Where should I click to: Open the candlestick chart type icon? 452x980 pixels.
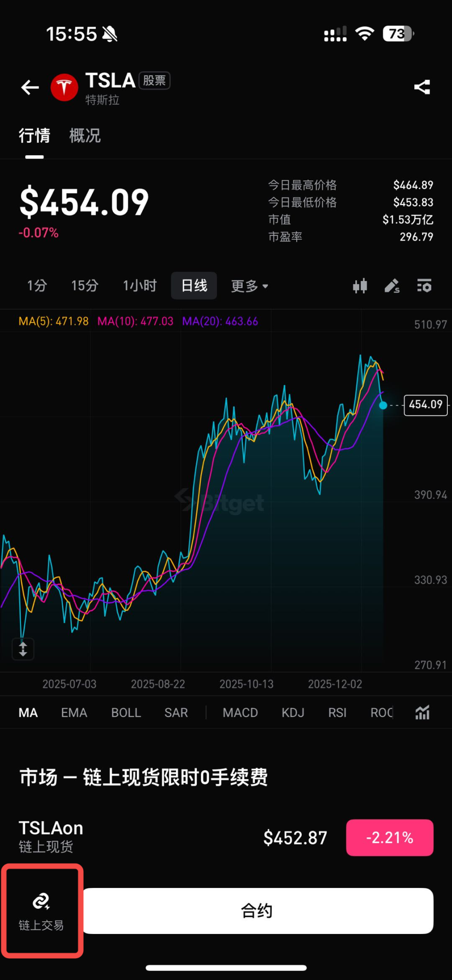coord(360,286)
